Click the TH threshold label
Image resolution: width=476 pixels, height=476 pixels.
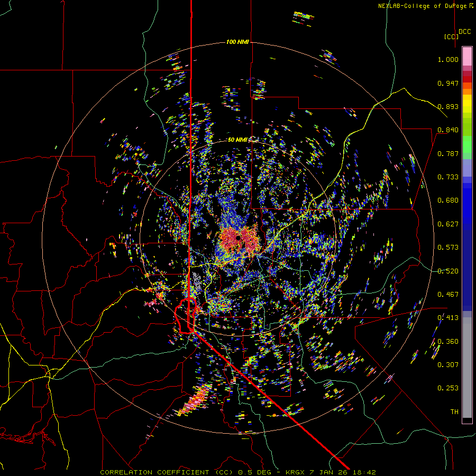[x=454, y=411]
